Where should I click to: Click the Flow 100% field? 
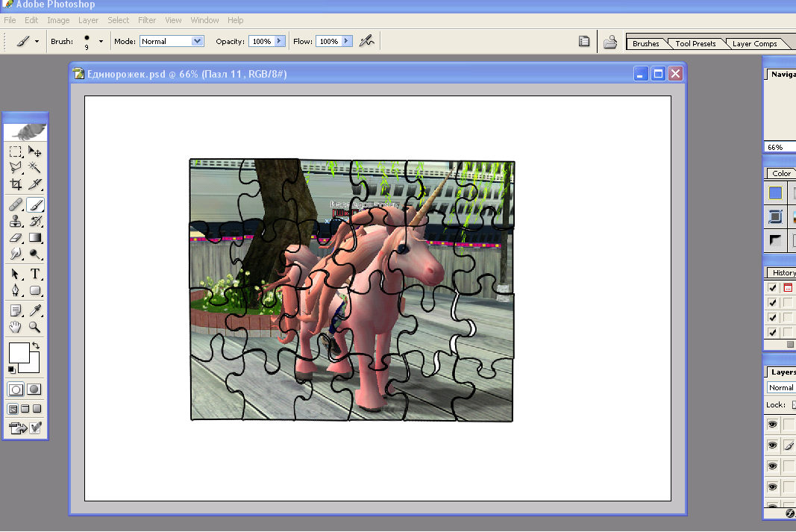(x=328, y=41)
